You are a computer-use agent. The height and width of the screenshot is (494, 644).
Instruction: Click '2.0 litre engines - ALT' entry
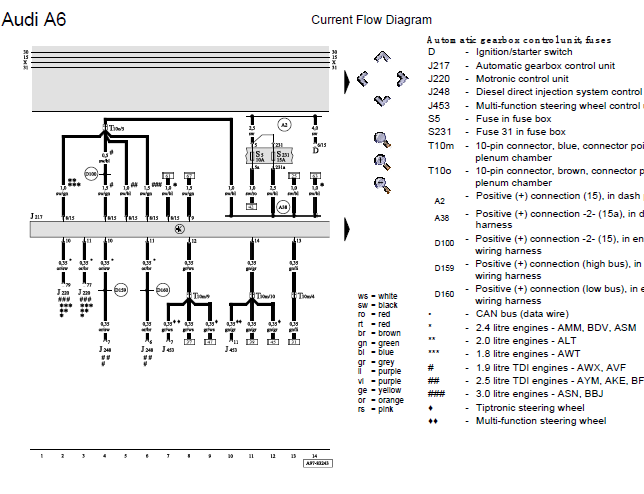tap(526, 341)
